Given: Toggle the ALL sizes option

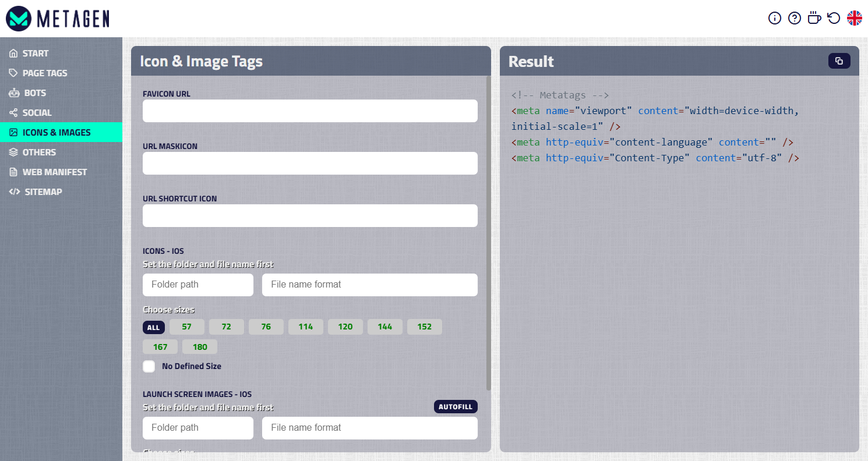Looking at the screenshot, I should click(x=153, y=327).
